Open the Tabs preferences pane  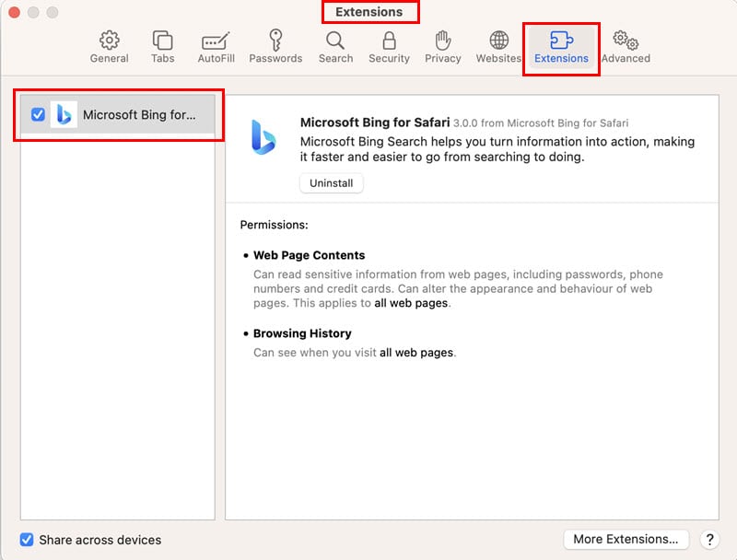[x=163, y=47]
